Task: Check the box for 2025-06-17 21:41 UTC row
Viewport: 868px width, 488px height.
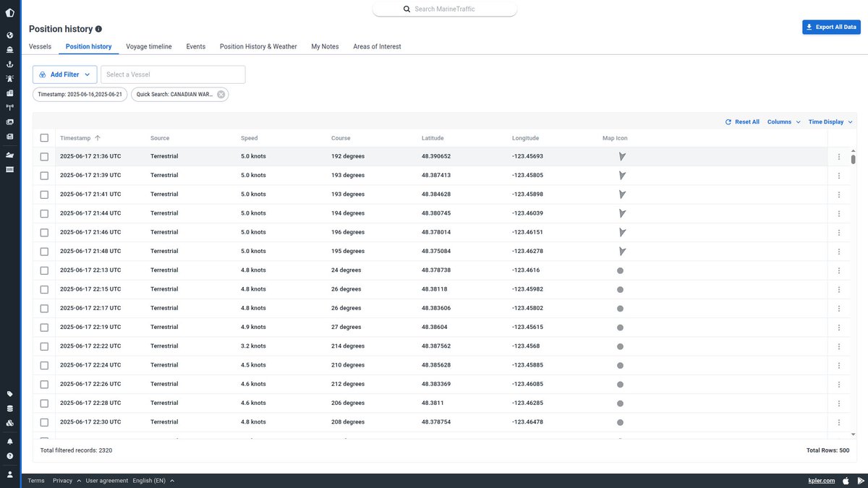Action: tap(44, 194)
